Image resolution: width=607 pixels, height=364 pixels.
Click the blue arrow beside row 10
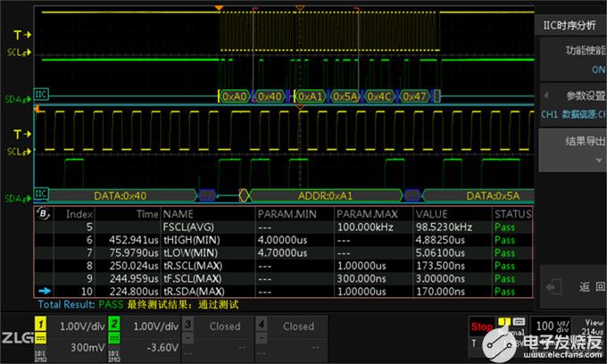[x=44, y=291]
